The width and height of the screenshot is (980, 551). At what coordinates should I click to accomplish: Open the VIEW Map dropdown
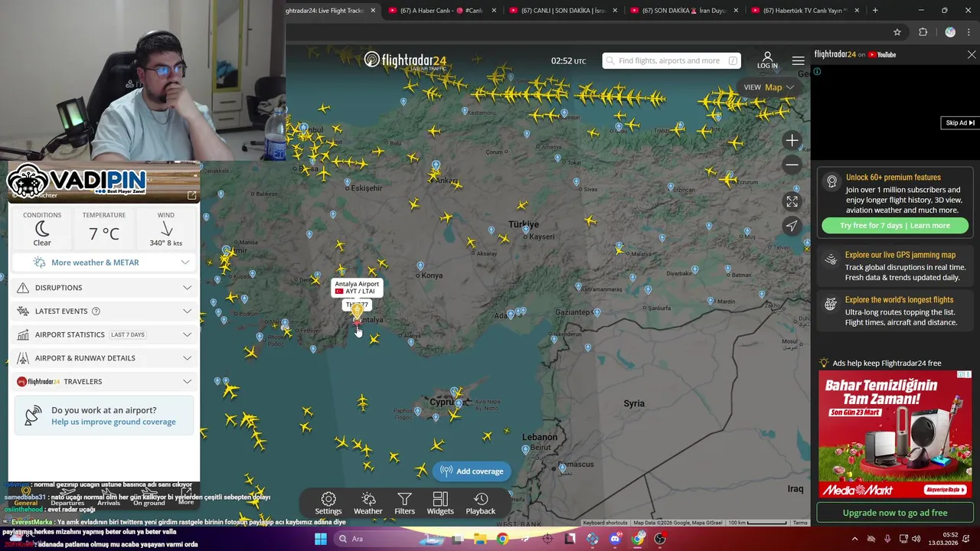(x=769, y=87)
